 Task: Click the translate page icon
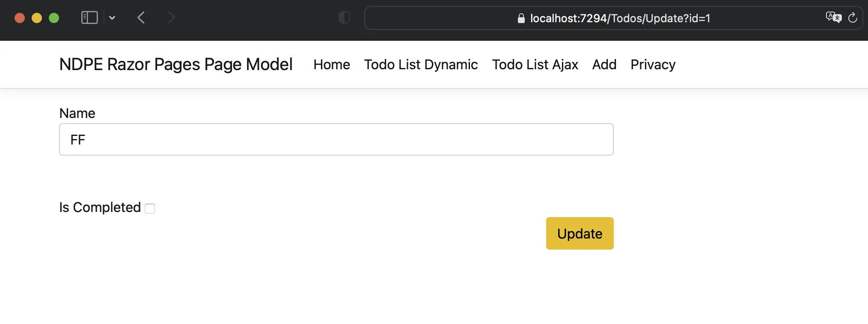pos(833,18)
